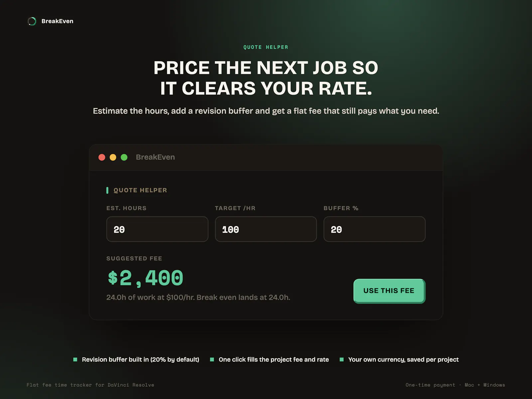The width and height of the screenshot is (532, 399).
Task: Click the red close window dot
Action: [102, 157]
